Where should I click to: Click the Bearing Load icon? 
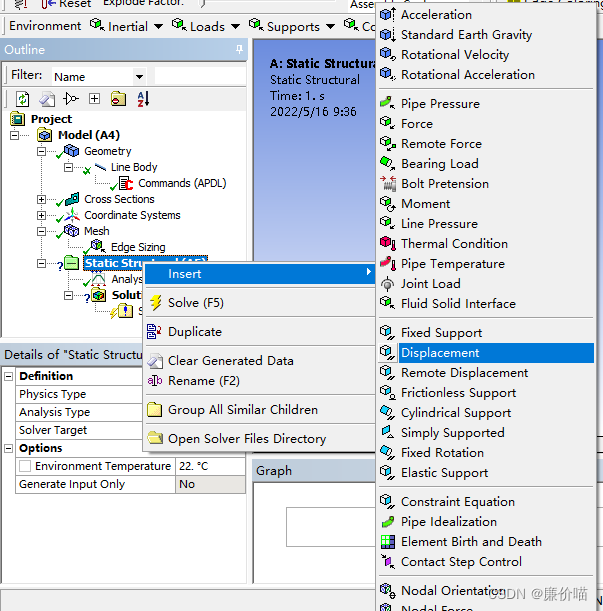(387, 163)
